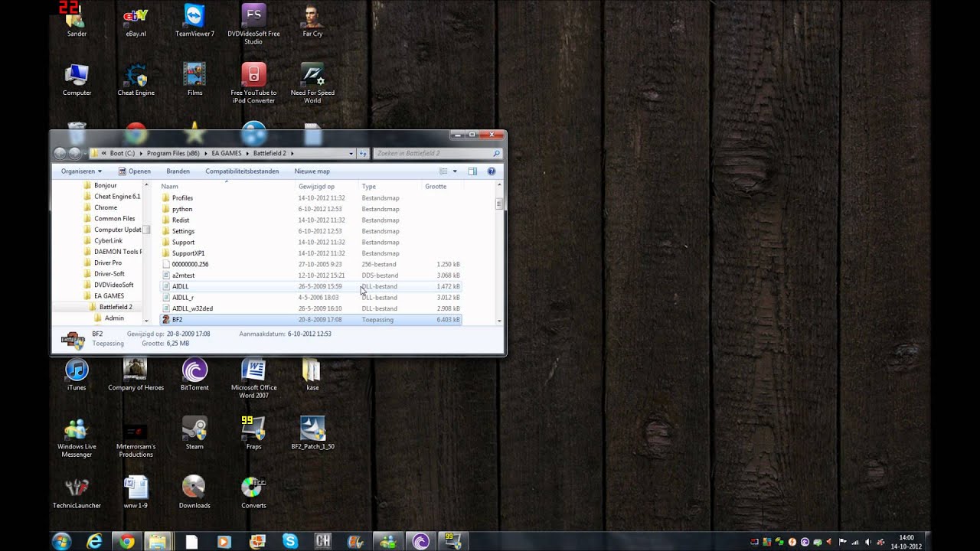
Task: Select the Far Cry desktop icon
Action: (x=312, y=19)
